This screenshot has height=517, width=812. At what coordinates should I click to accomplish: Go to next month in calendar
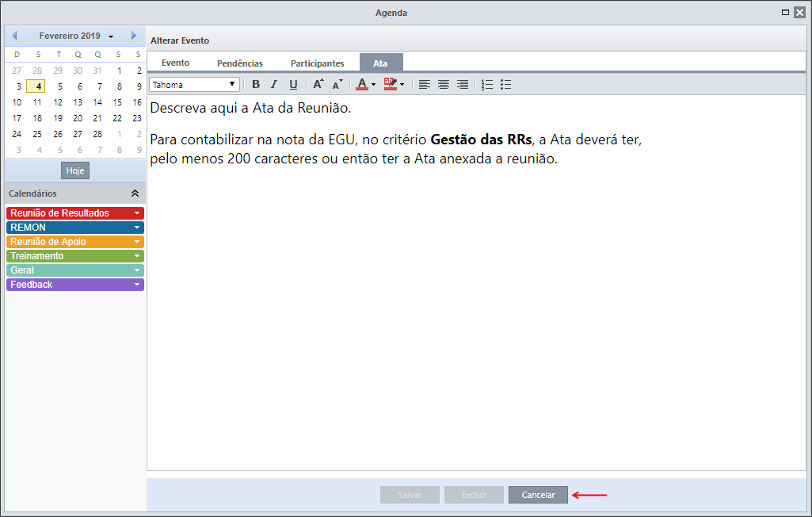click(134, 36)
